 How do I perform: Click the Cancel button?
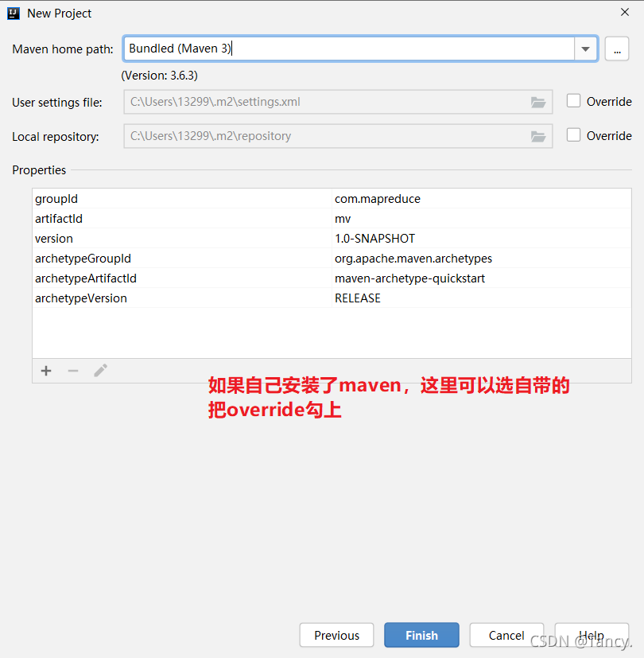click(x=506, y=635)
